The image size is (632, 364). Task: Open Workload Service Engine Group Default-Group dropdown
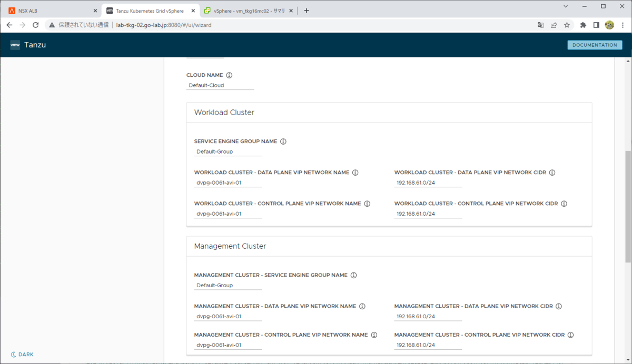tap(228, 151)
